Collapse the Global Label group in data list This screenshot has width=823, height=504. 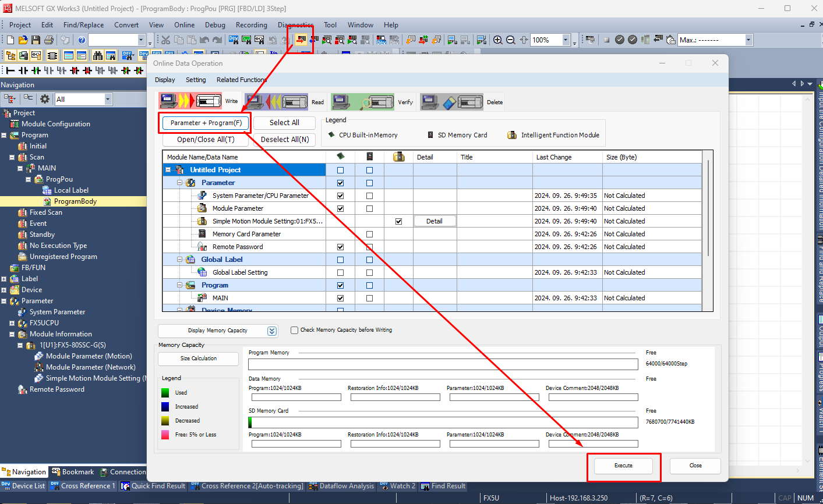(x=180, y=260)
